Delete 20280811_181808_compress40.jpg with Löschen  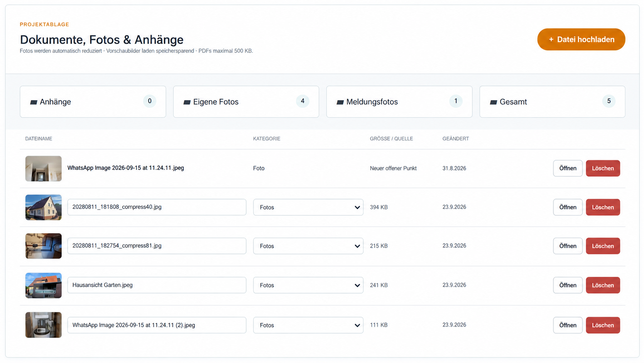[603, 207]
